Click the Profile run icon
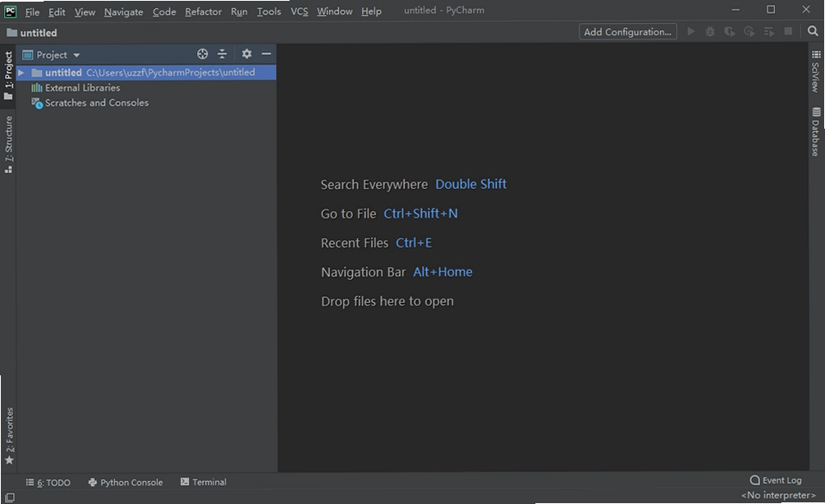 pyautogui.click(x=749, y=31)
